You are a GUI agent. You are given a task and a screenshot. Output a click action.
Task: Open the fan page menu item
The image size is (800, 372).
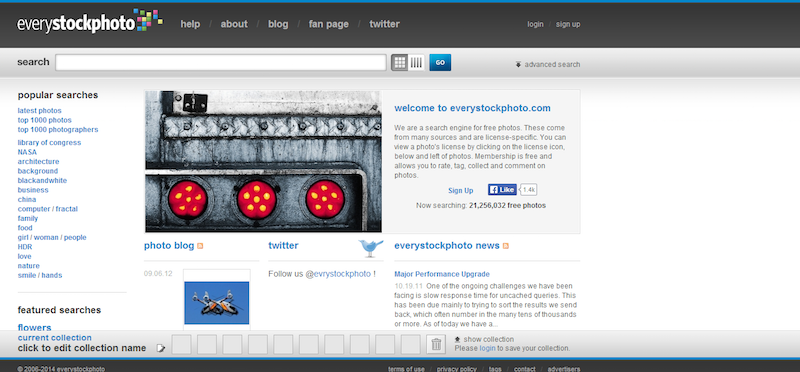[x=329, y=24]
